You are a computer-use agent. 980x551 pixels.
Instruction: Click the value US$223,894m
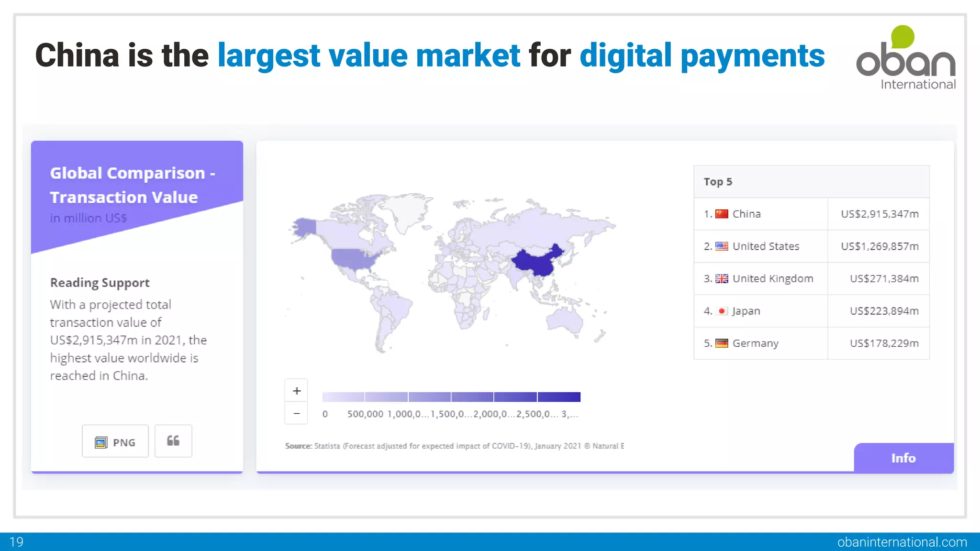click(x=884, y=311)
